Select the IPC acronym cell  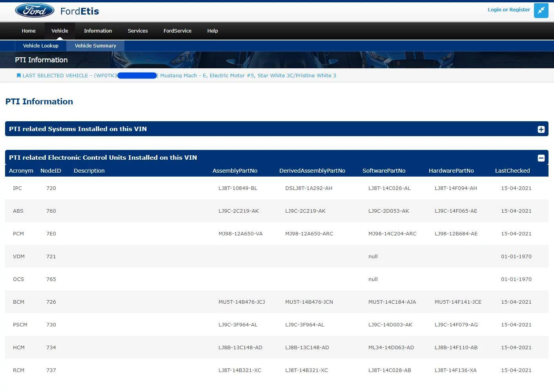[x=17, y=188]
